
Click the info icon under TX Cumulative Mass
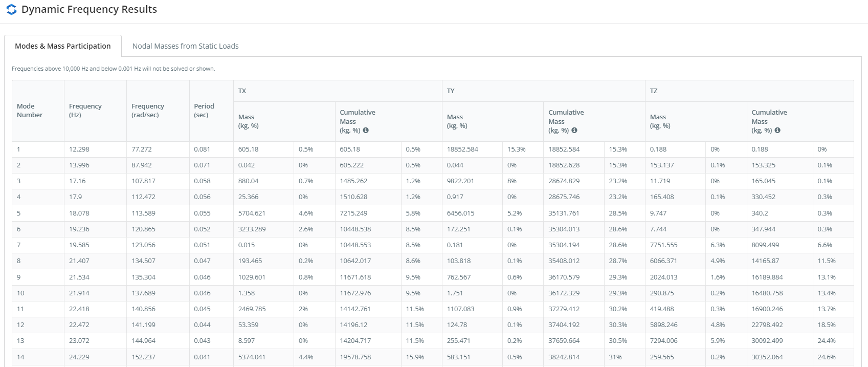coord(366,131)
